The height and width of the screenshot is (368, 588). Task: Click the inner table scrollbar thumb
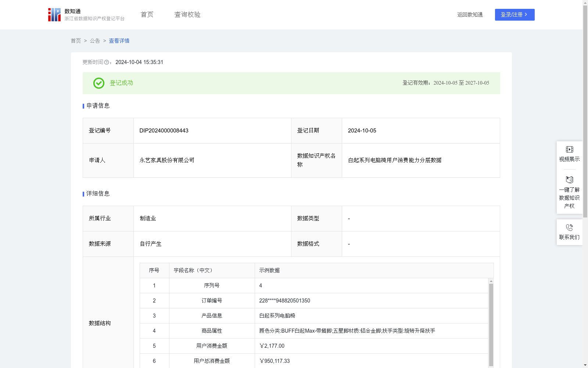point(491,325)
